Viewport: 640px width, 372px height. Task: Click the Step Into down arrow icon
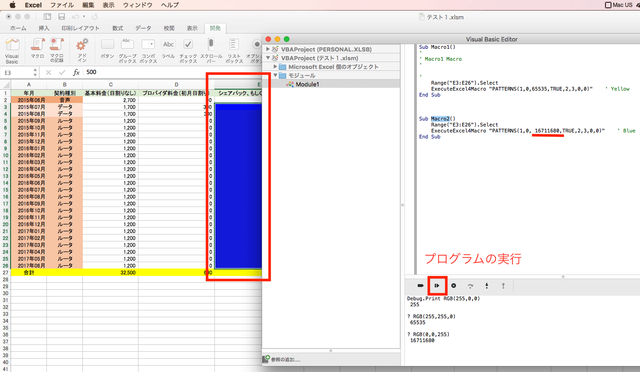tap(487, 286)
